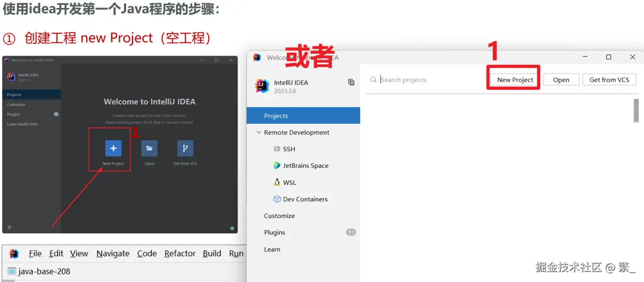
Task: Click the Plugins 11 count badge
Action: (x=351, y=232)
